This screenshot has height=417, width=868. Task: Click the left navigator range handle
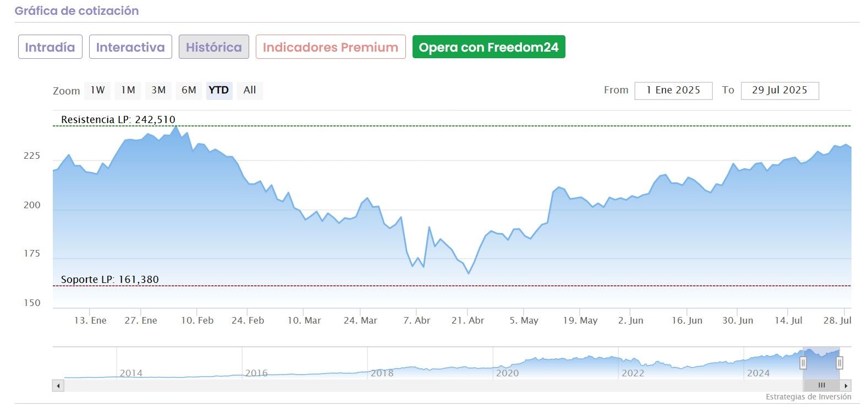tap(803, 363)
